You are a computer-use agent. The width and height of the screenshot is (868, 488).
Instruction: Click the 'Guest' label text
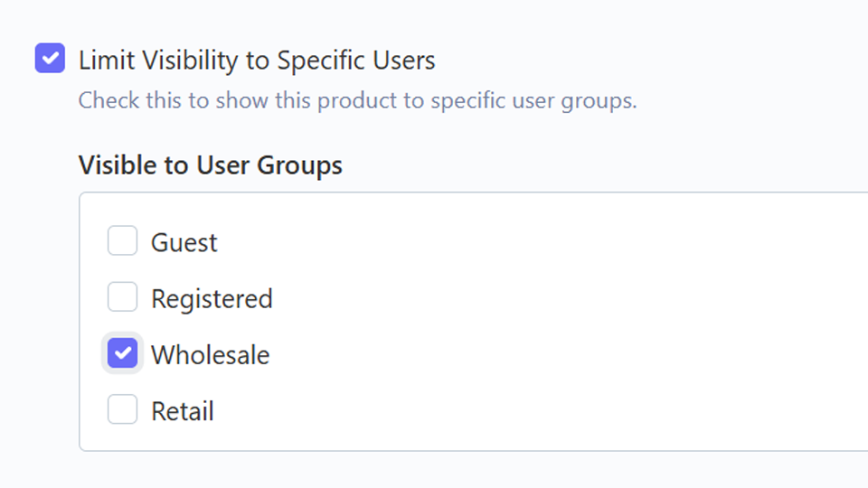click(184, 243)
